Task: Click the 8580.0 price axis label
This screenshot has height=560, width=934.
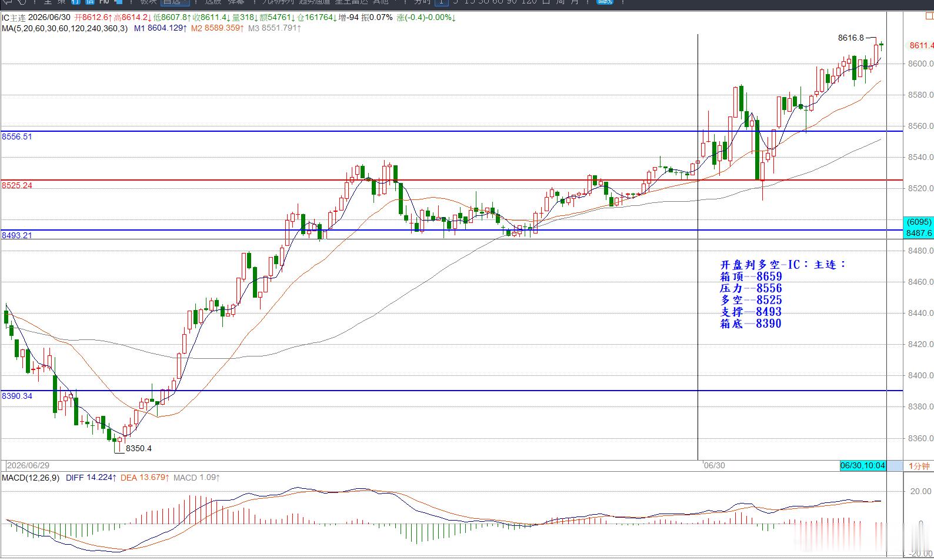Action: click(920, 95)
